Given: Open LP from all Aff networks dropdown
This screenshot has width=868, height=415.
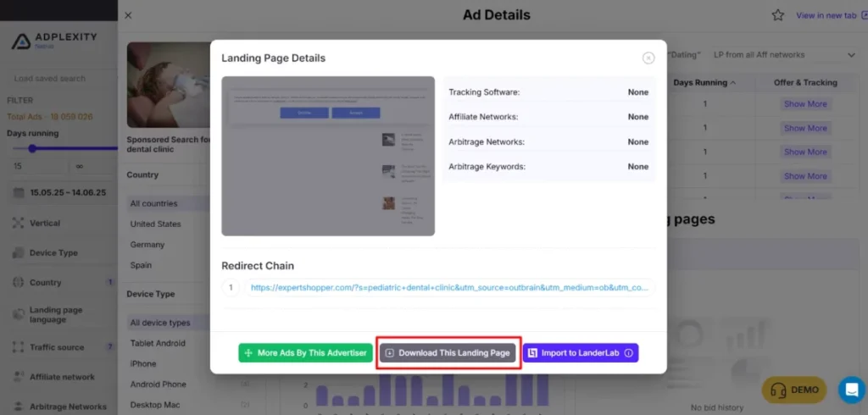Looking at the screenshot, I should pos(783,55).
